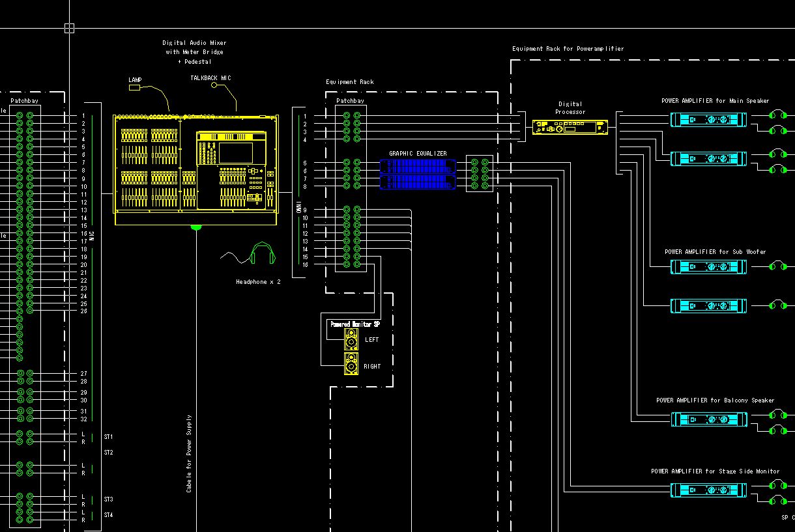Select the "POWER AMPLIFIER for Stage Side Monitor" label
This screenshot has height=532, width=795.
(715, 471)
